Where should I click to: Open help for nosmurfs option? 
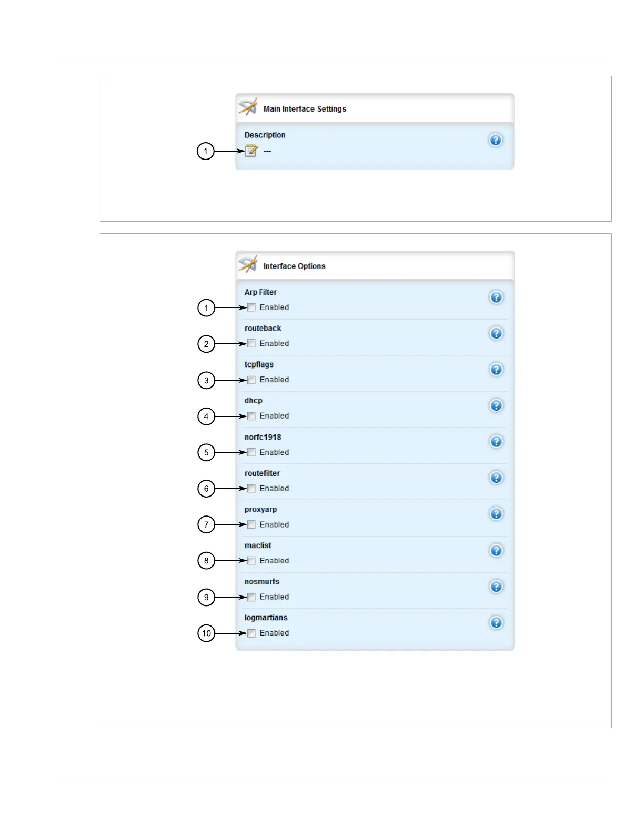click(496, 587)
